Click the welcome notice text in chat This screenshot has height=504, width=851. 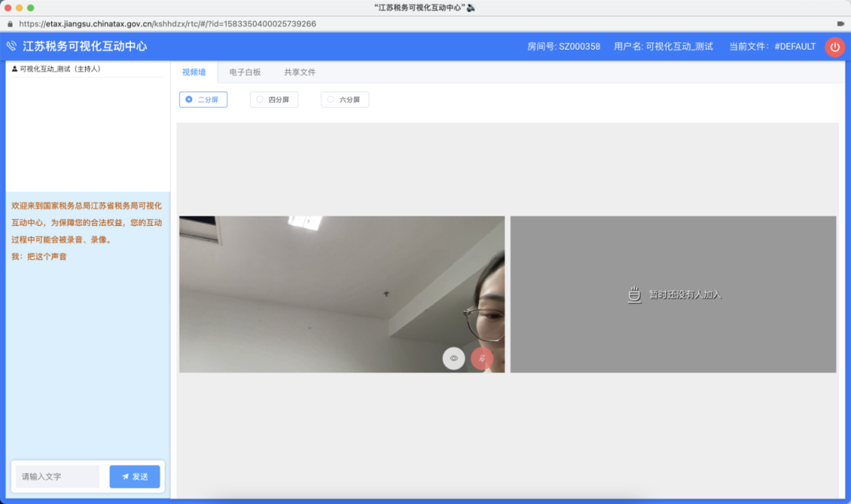(87, 222)
